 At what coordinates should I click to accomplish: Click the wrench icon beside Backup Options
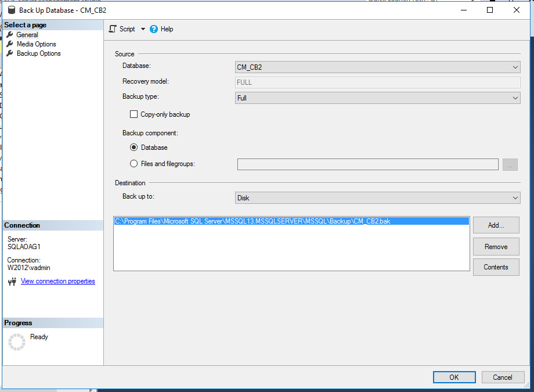[x=9, y=53]
